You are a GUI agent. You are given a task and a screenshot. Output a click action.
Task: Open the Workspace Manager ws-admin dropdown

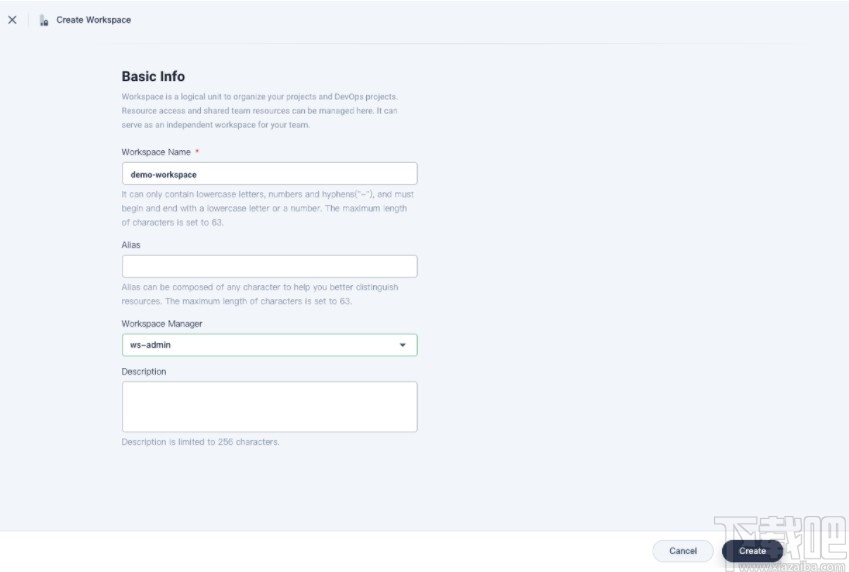[260, 345]
